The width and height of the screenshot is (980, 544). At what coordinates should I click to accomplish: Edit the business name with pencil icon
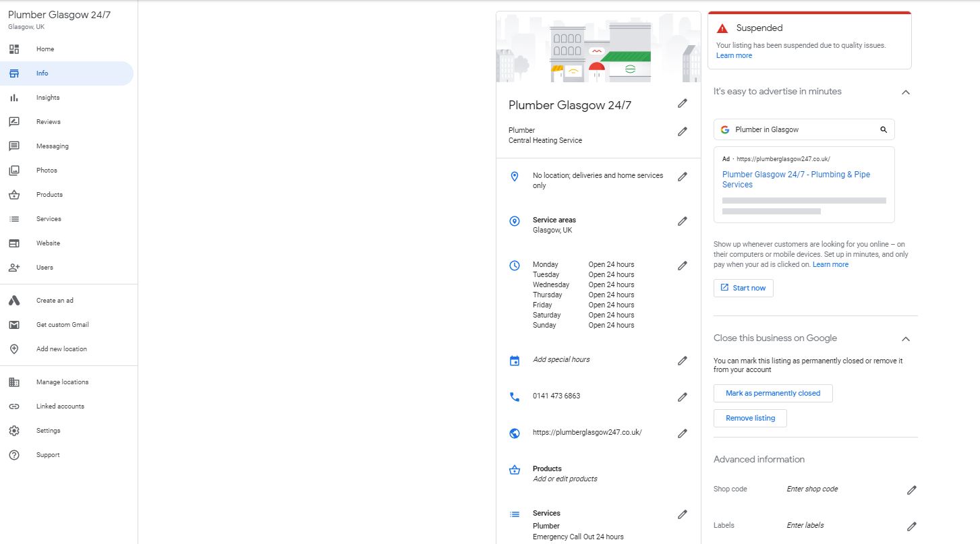(683, 103)
